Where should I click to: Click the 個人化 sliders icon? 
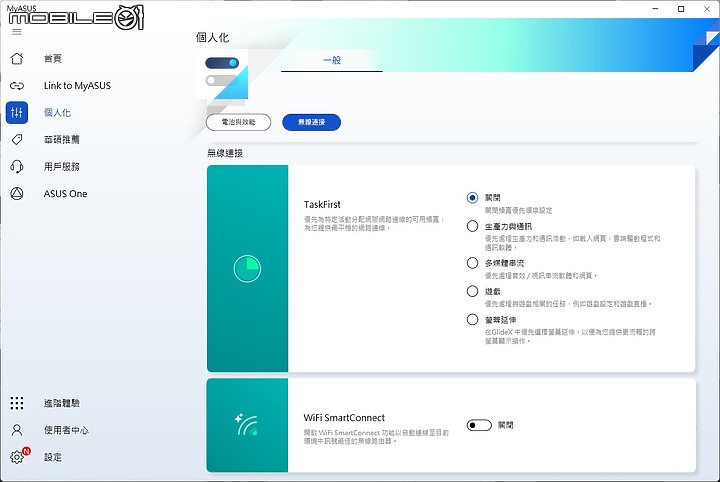(x=17, y=112)
